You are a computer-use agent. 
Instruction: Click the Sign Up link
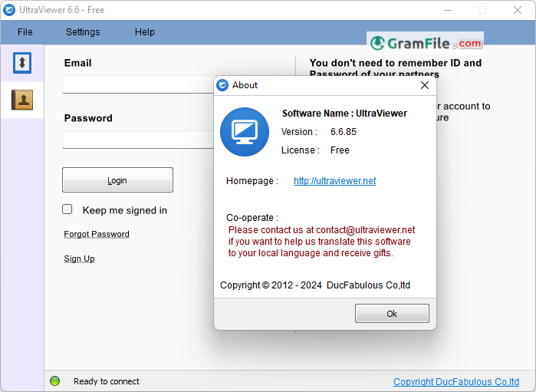[x=79, y=259]
